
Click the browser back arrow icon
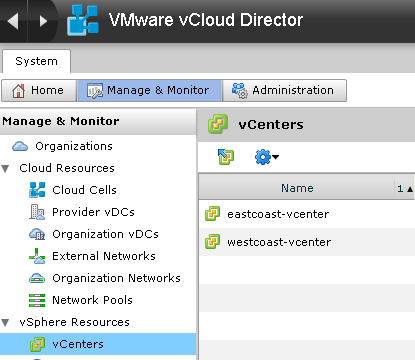[x=13, y=21]
